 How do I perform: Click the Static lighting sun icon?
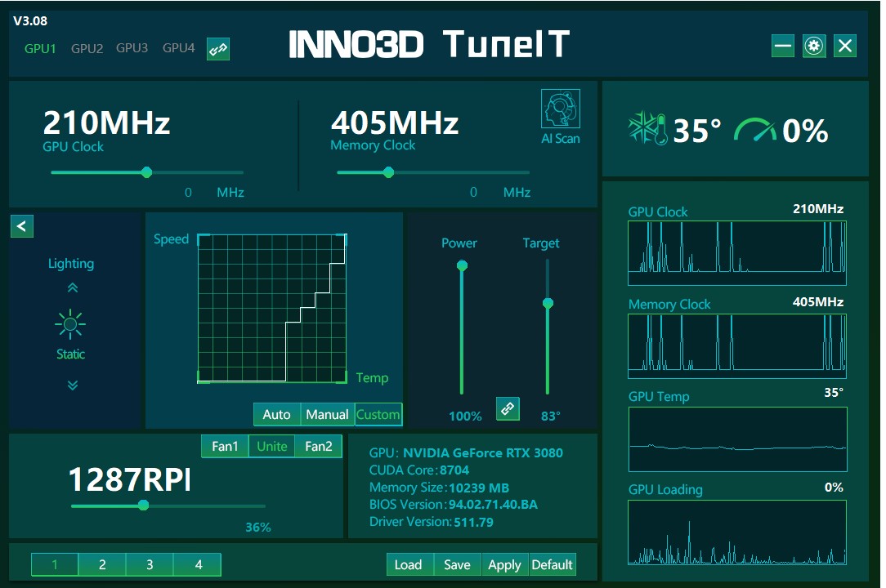(70, 324)
